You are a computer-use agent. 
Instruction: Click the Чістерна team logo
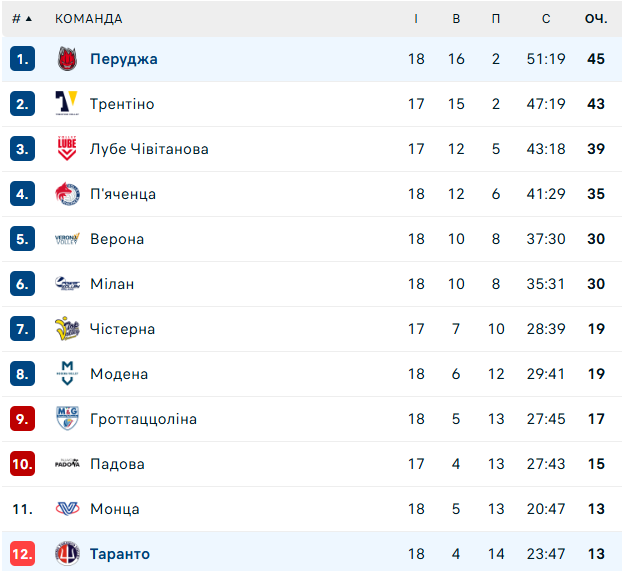pos(67,329)
